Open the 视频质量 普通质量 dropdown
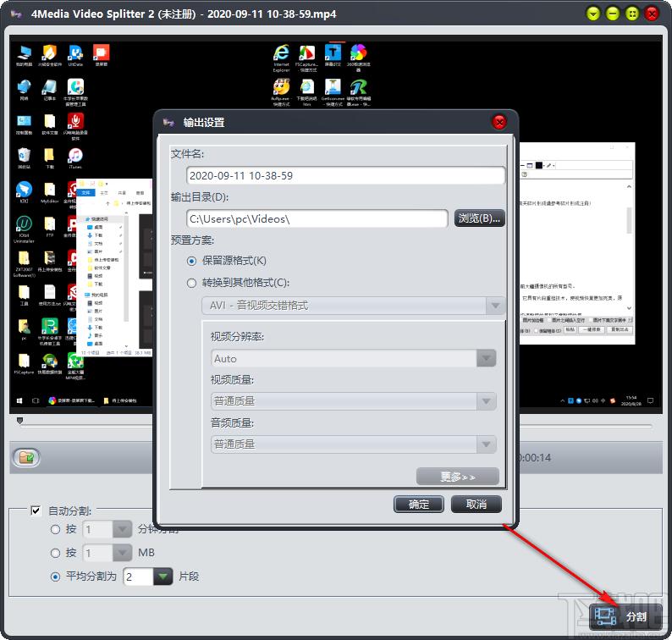The image size is (672, 640). click(x=487, y=401)
